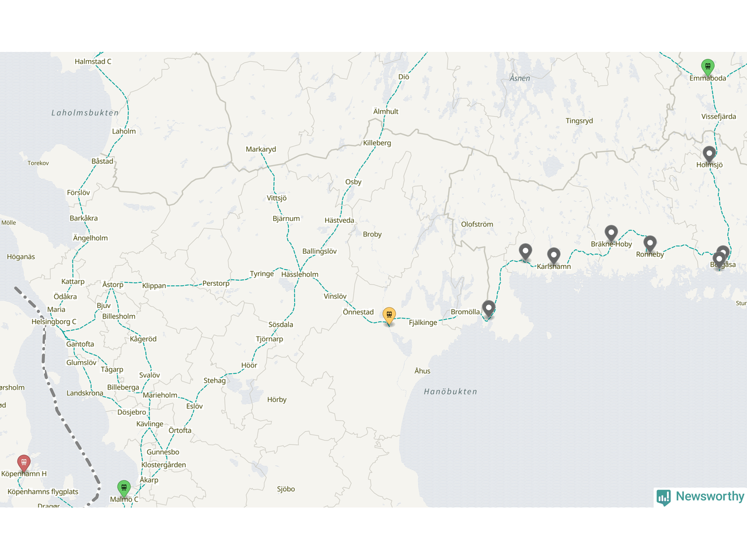Select the grey pin at Bräkne-Hoby
Viewport: 747px width, 560px height.
(x=611, y=234)
